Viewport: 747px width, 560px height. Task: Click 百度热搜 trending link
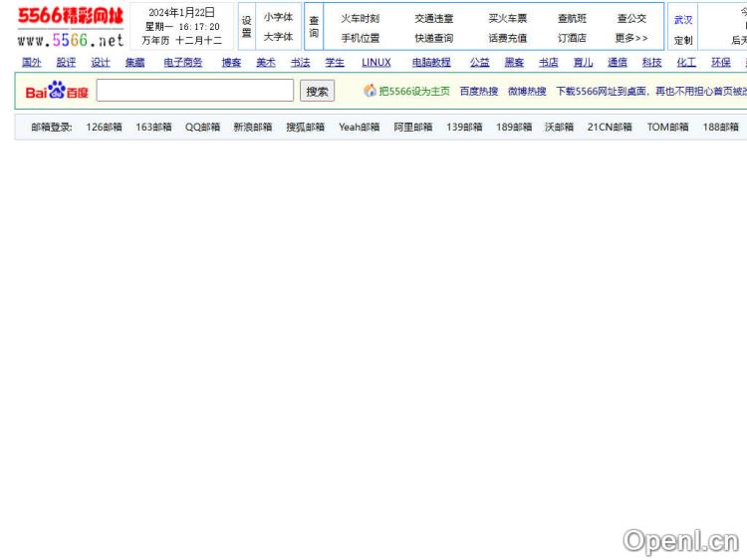tap(478, 91)
